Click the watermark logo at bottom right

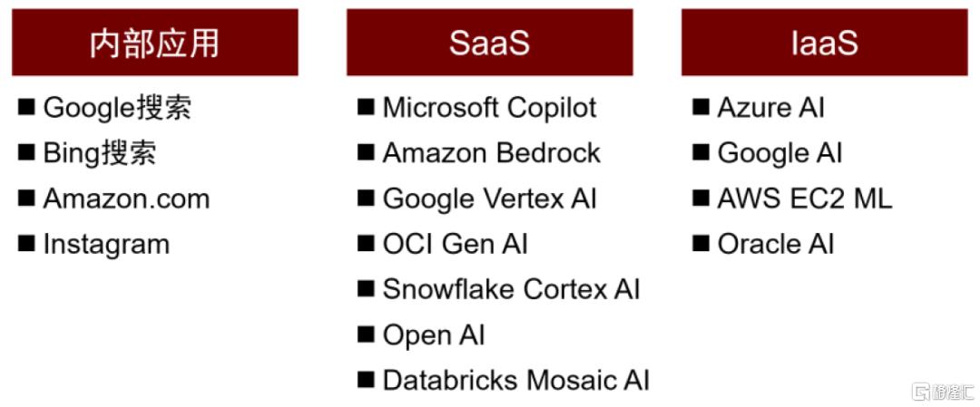tap(943, 392)
